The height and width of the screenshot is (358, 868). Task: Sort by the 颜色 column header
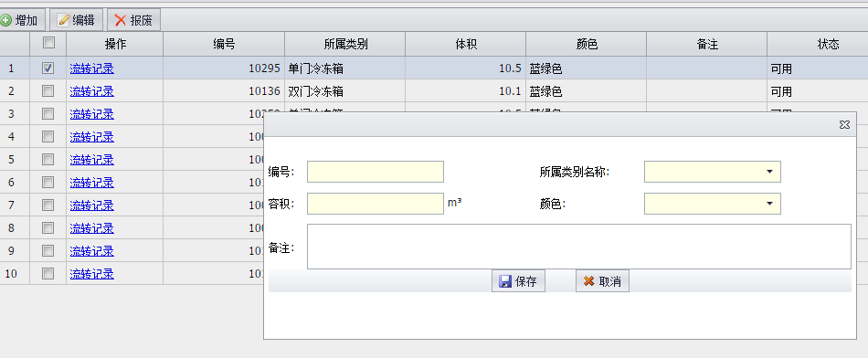click(587, 44)
